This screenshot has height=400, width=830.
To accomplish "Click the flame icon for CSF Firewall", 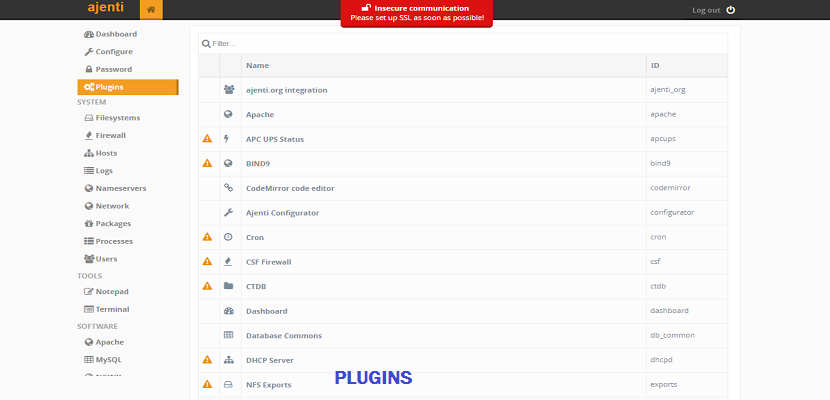I will [228, 261].
